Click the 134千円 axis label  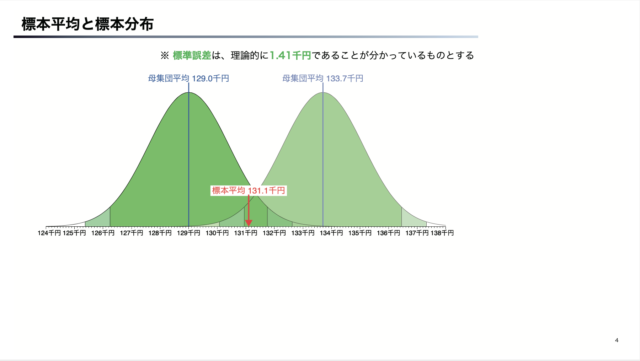[x=331, y=233]
